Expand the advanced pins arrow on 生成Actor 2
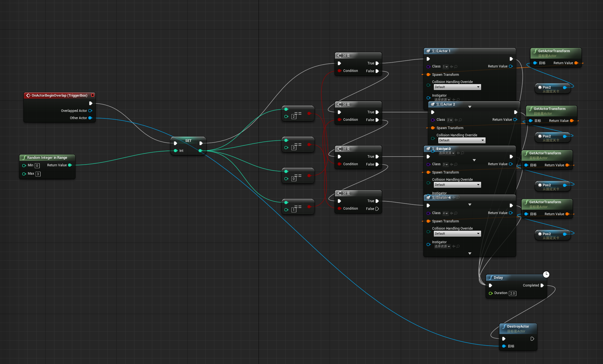Image resolution: width=603 pixels, height=364 pixels. click(x=470, y=107)
